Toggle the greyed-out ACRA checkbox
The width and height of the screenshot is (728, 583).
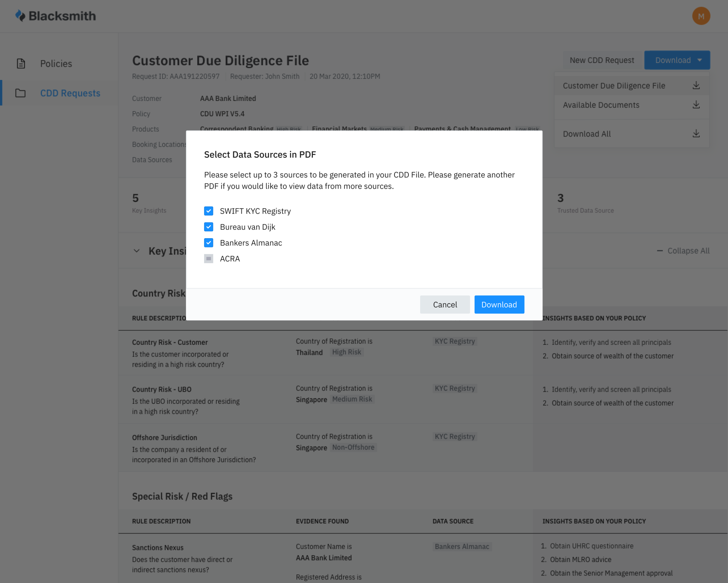click(209, 259)
